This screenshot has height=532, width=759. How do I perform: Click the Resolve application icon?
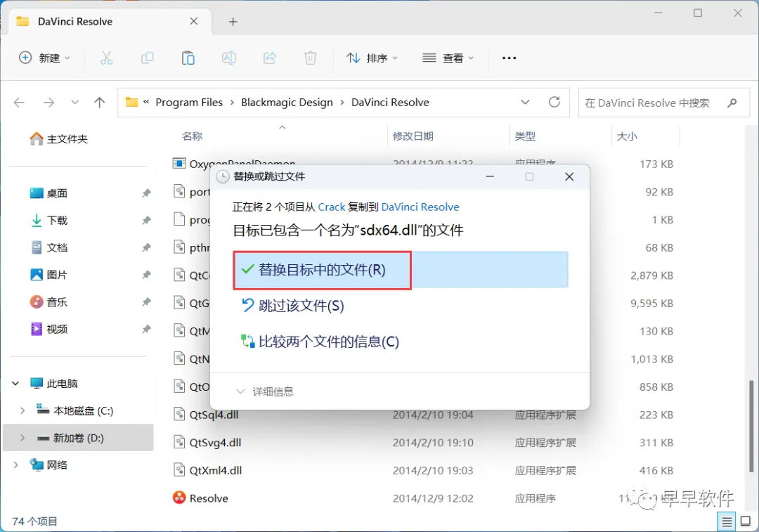pyautogui.click(x=179, y=498)
